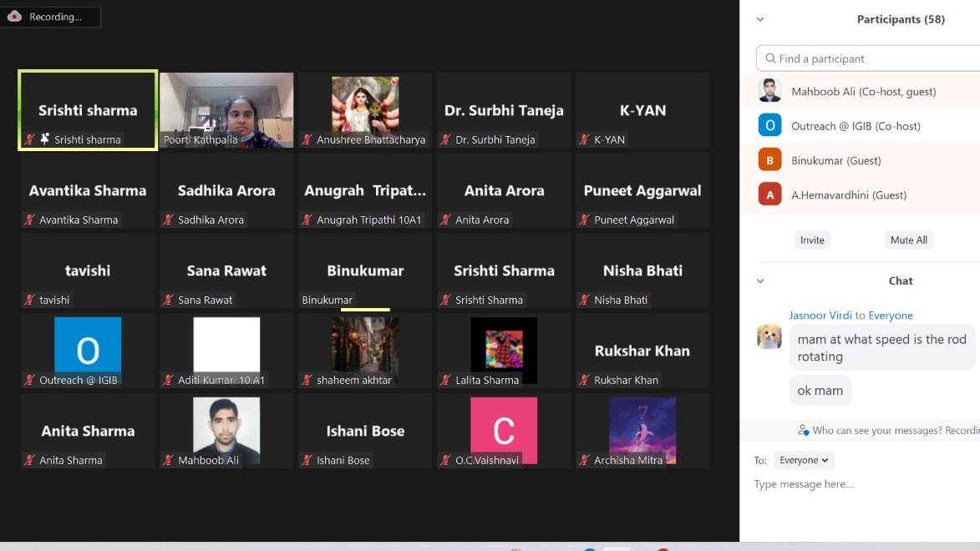
Task: Click 'mam at what speed is the rod rotating' message
Action: 882,348
